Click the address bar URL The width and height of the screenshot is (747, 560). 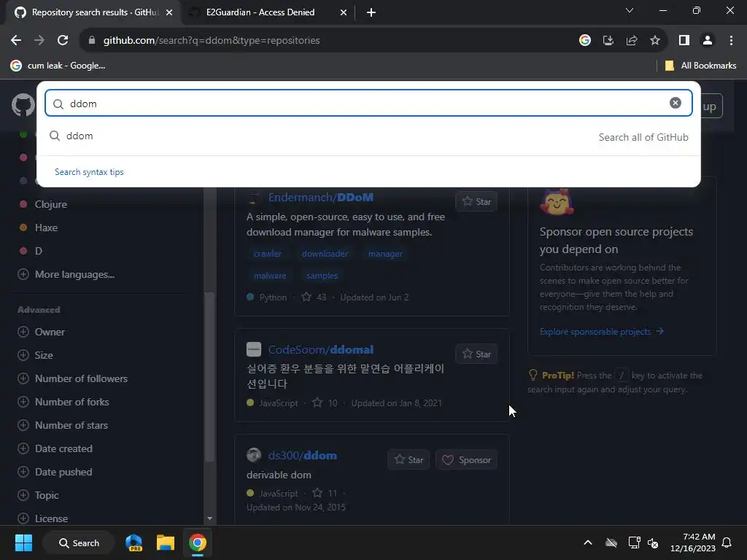pyautogui.click(x=212, y=41)
